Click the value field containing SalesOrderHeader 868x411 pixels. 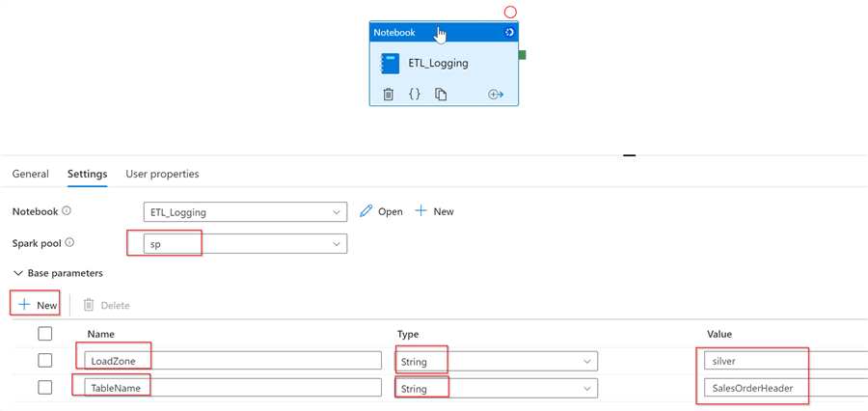(x=785, y=388)
